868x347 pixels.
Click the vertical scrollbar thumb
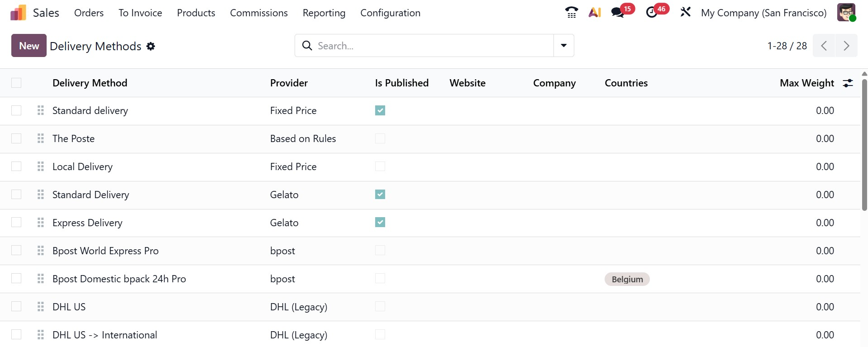[864, 145]
